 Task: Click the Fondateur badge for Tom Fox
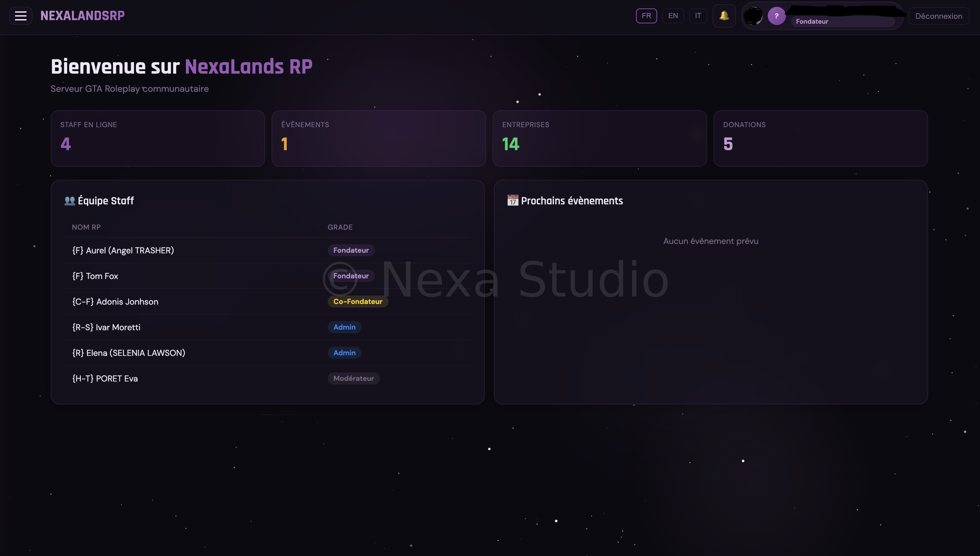coord(351,276)
